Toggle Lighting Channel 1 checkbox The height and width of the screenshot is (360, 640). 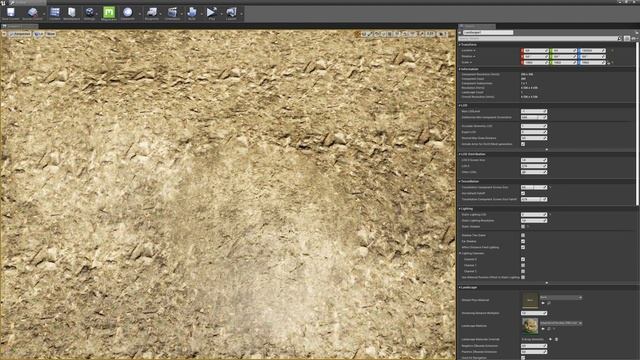tap(523, 265)
